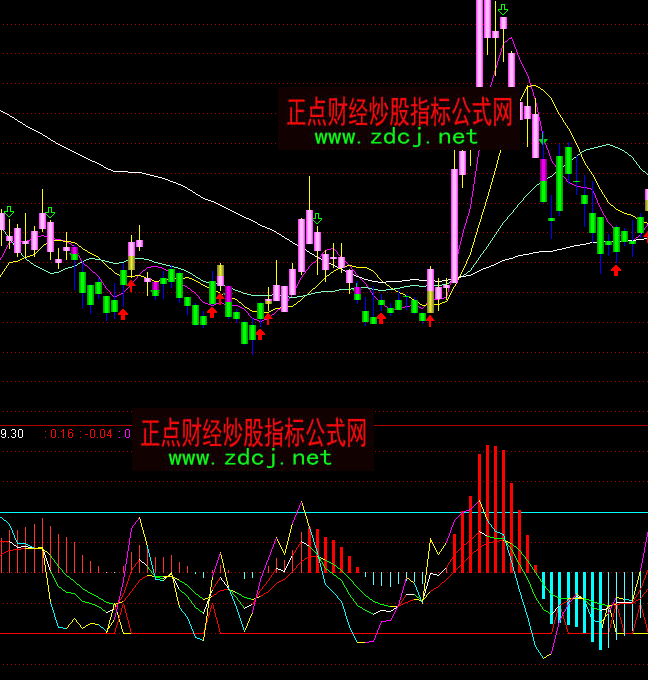Click the upper 正点财经炒股指标公式网 watermark title
Image resolution: width=648 pixels, height=680 pixels.
[400, 111]
